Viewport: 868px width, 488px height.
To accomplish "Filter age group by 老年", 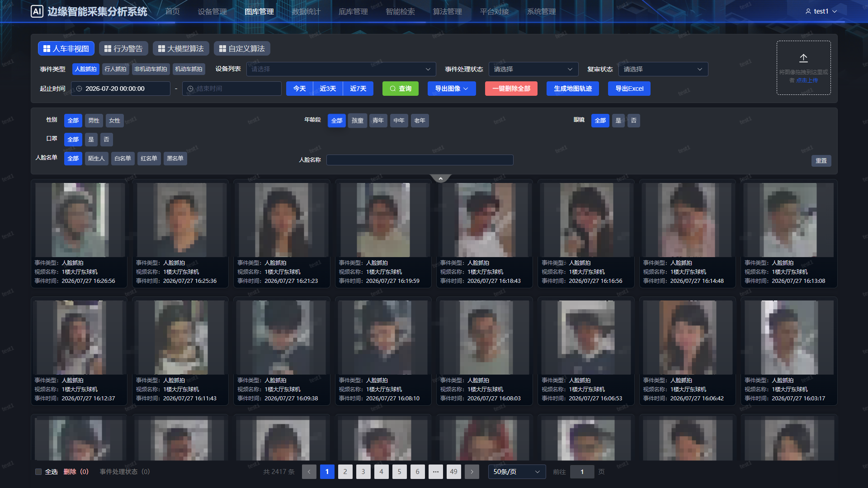I will click(420, 121).
